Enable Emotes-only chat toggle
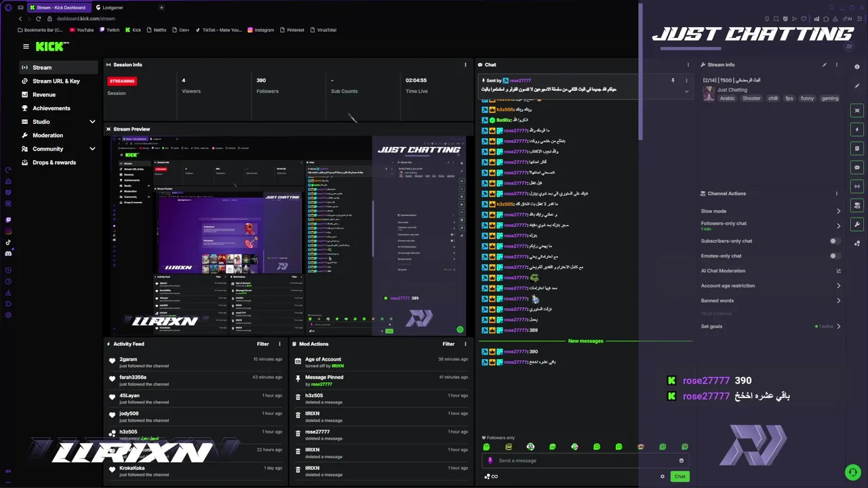Screen dimensions: 868x488 pos(835,256)
